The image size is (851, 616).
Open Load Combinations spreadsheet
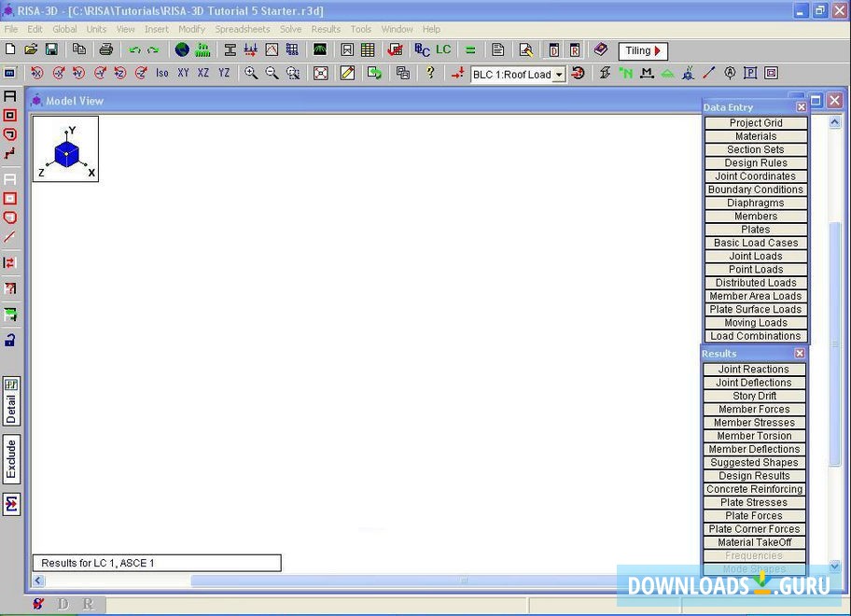[756, 336]
